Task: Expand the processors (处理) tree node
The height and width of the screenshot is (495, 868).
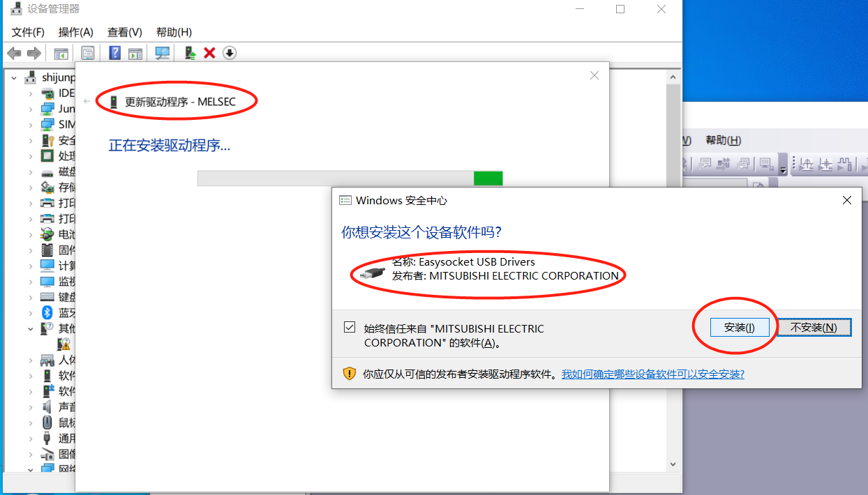Action: 31,156
